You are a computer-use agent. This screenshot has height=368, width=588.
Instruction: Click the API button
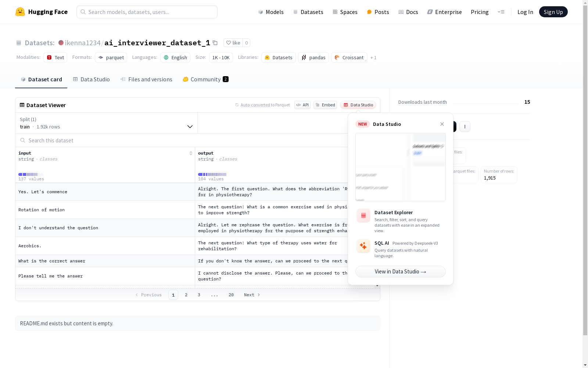pos(302,105)
